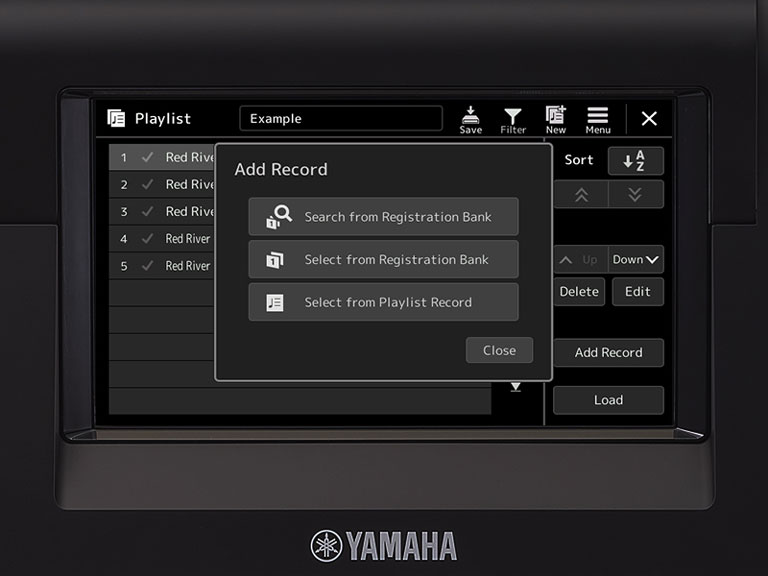This screenshot has height=576, width=768.
Task: Move record to bottom with double-down arrows
Action: click(x=635, y=195)
